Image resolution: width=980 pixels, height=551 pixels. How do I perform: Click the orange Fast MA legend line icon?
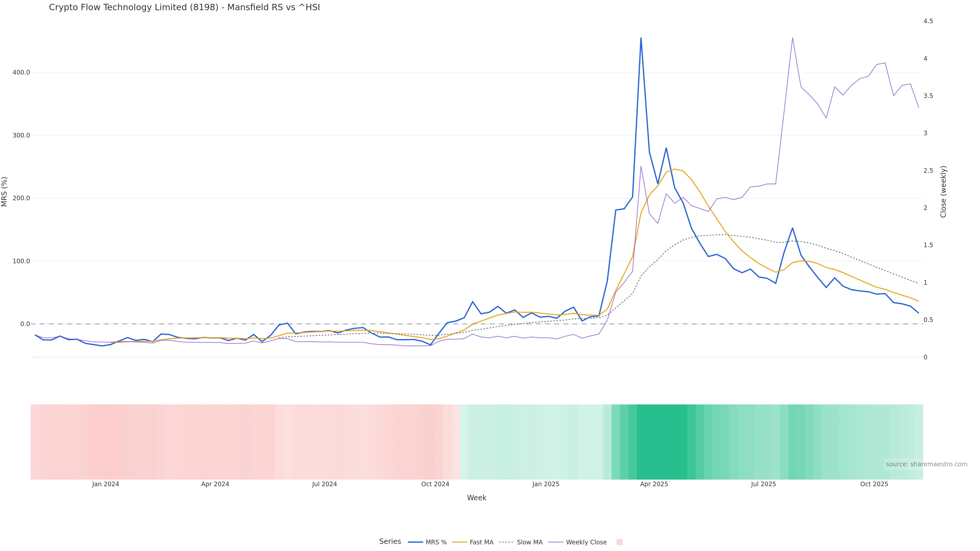[x=460, y=542]
